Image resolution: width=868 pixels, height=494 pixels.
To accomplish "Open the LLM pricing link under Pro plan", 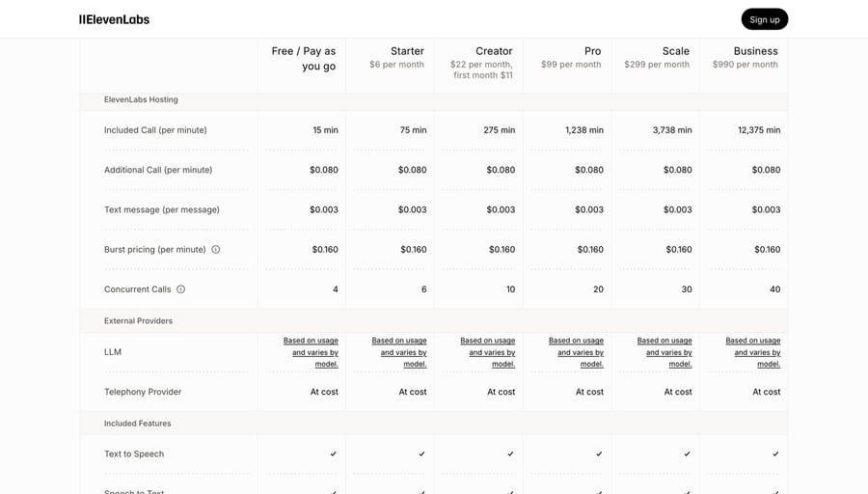I will (577, 352).
